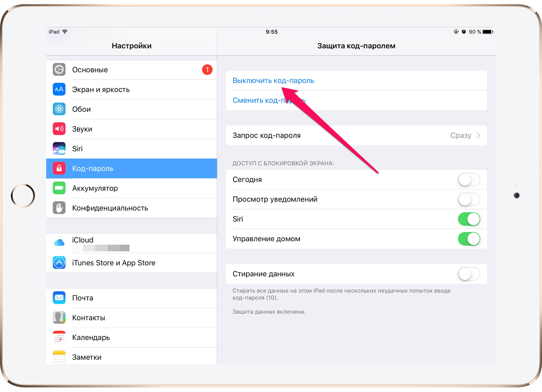This screenshot has height=392, width=542.
Task: Tap the rotation lock status icon
Action: click(456, 32)
